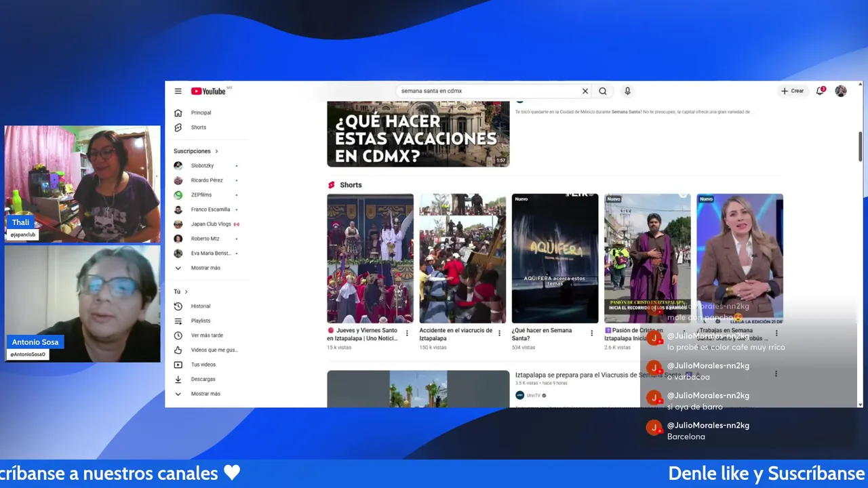The width and height of the screenshot is (868, 488).
Task: Open options for 'Accidente en el viacrucis' short
Action: (499, 333)
